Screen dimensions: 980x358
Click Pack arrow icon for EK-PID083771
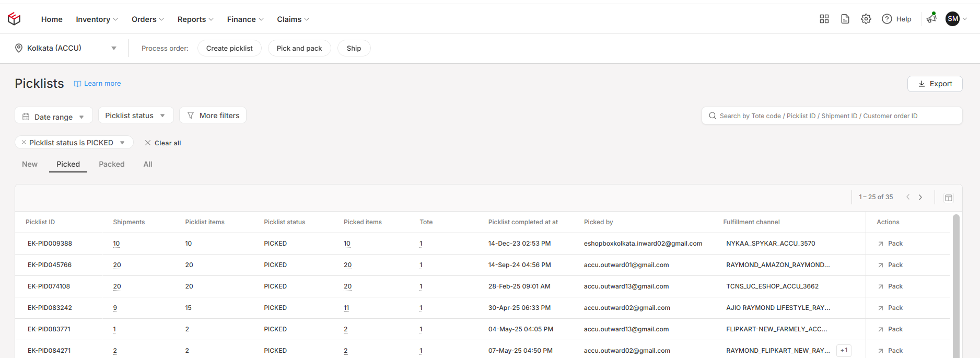point(881,329)
